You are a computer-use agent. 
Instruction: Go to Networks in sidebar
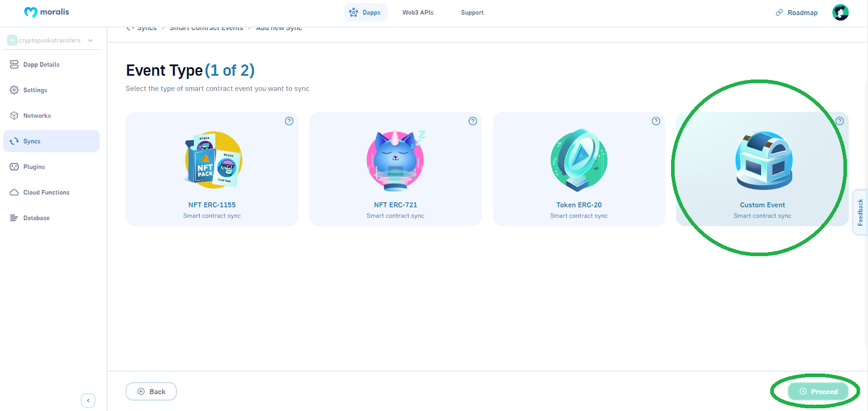(x=51, y=115)
